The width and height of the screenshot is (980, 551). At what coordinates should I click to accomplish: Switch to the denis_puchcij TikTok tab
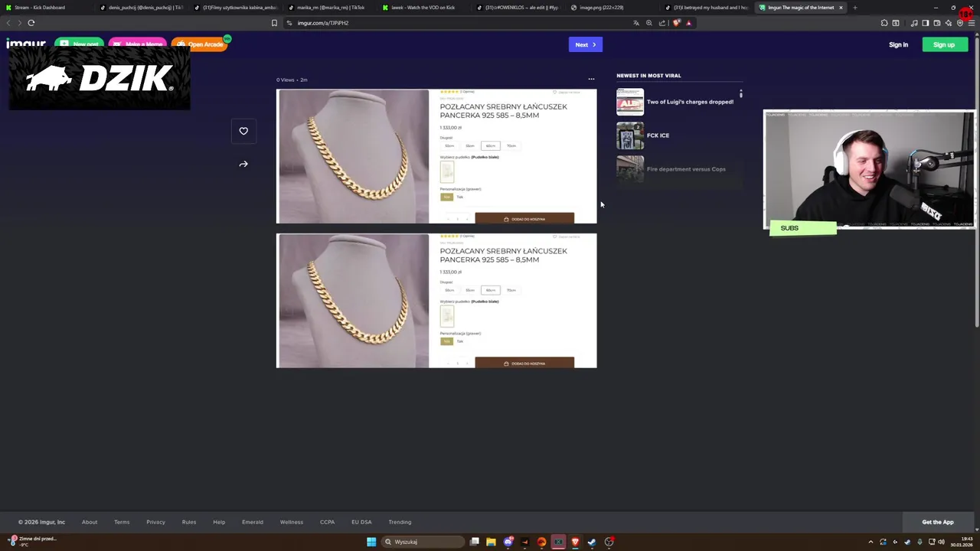(x=140, y=8)
